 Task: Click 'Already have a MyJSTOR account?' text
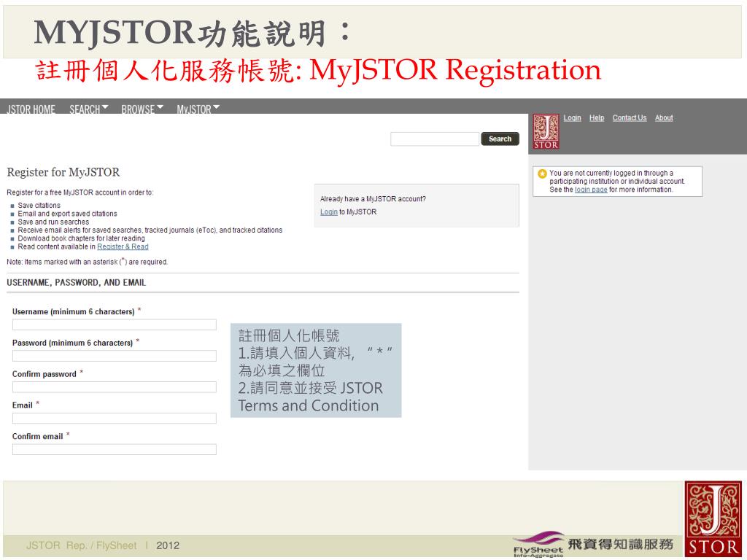[373, 199]
